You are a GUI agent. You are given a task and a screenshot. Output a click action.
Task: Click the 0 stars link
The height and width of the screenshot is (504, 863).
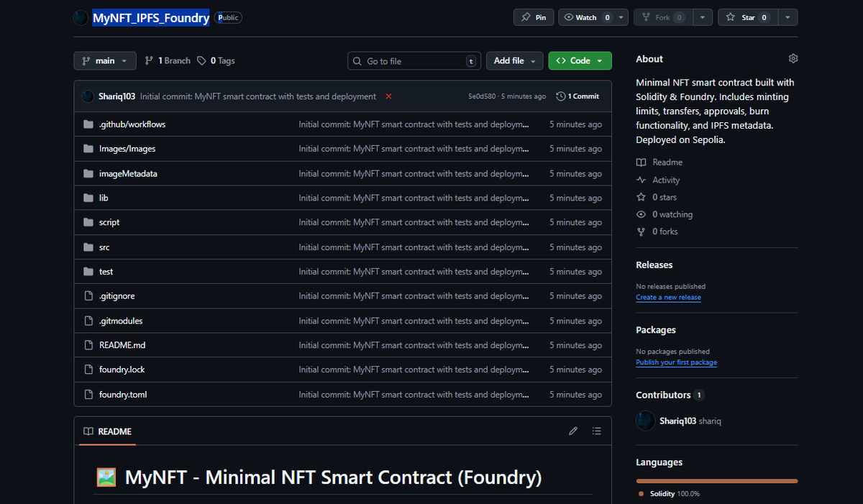point(657,197)
